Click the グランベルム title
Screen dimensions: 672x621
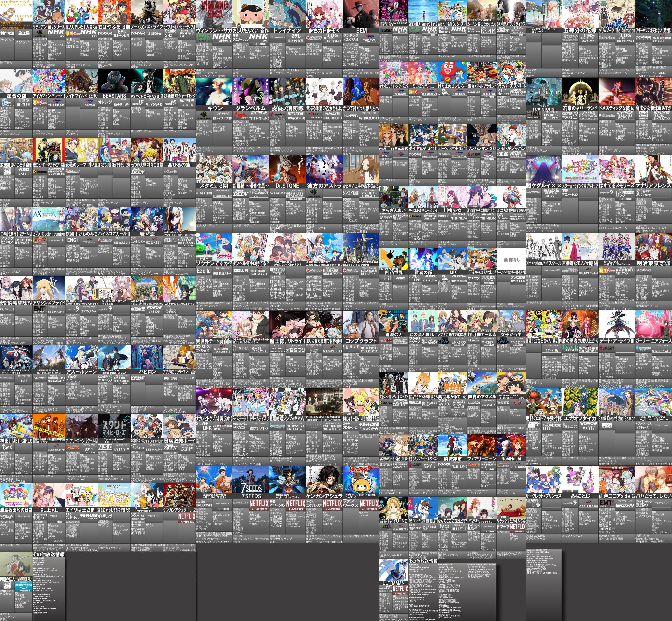tap(251, 108)
